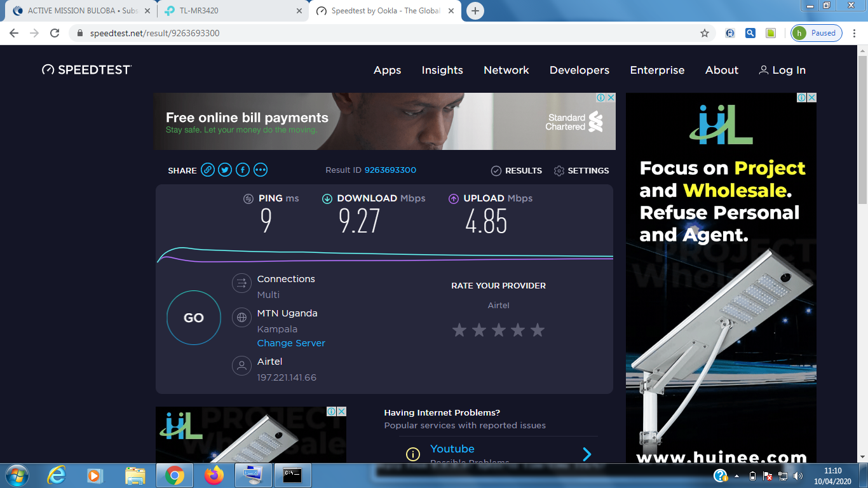868x488 pixels.
Task: Open Firefox from the taskbar
Action: pos(214,475)
